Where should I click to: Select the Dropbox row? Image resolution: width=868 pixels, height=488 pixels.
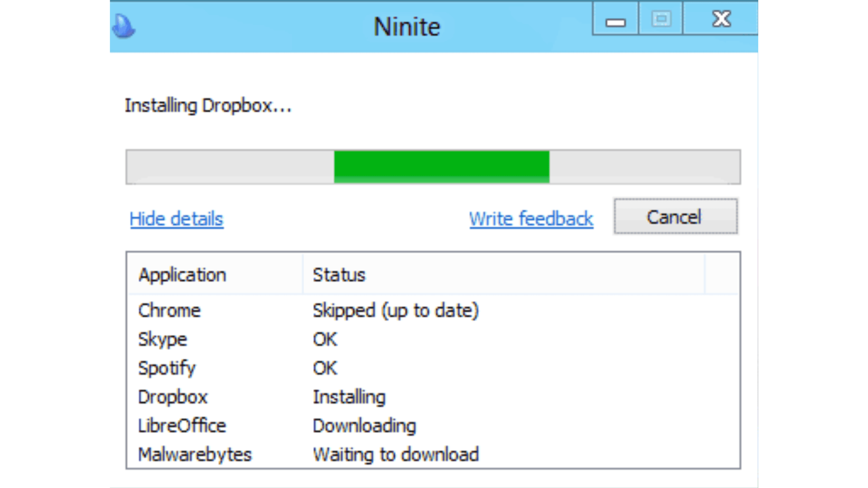[x=433, y=397]
